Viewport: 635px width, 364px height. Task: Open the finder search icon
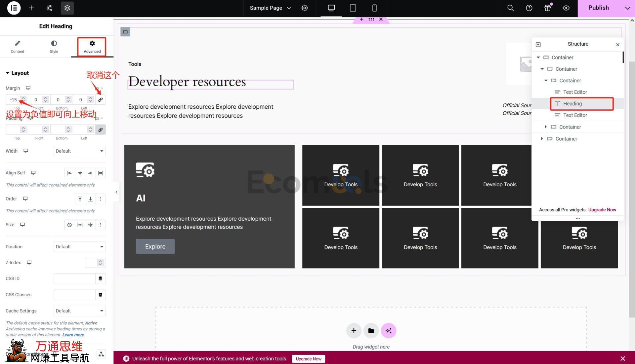tap(511, 8)
